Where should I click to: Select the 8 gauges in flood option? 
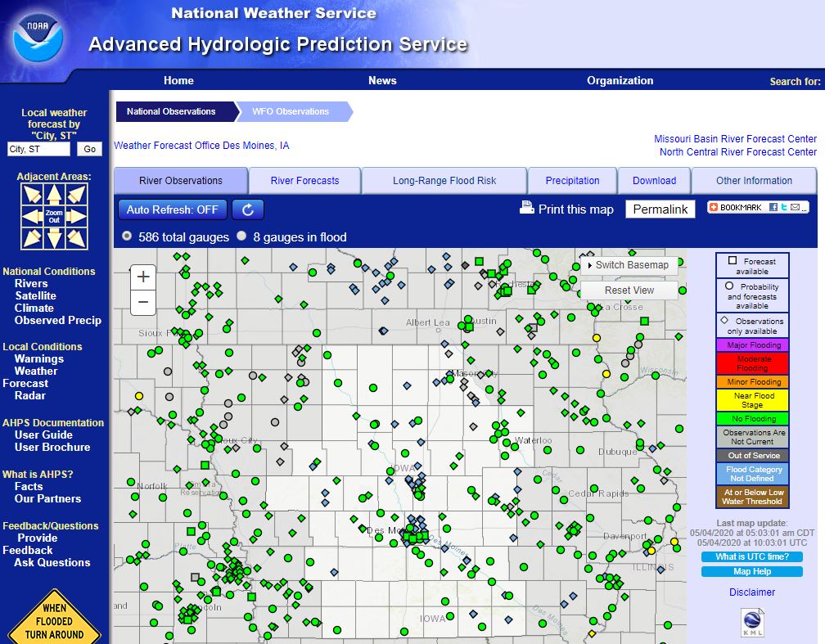(x=241, y=236)
